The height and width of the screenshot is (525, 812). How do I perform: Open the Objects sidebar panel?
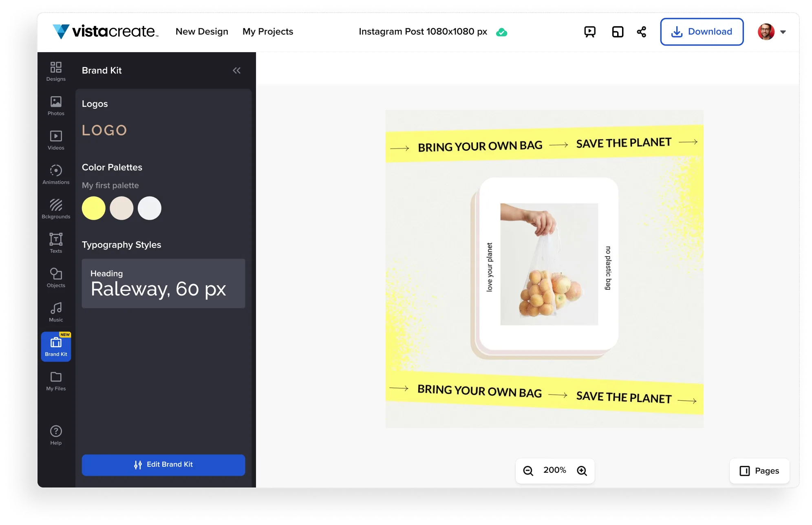tap(56, 278)
